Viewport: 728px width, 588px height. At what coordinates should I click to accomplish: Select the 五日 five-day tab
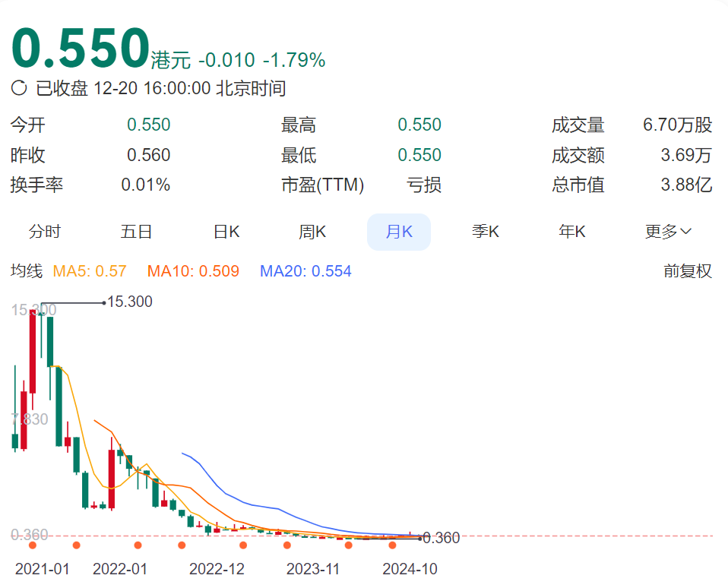pyautogui.click(x=137, y=232)
